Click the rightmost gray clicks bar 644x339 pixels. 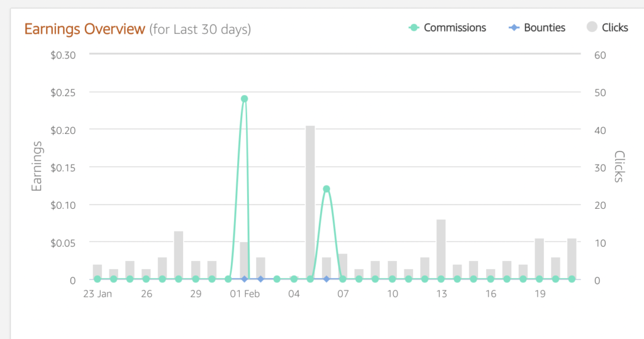coord(572,258)
